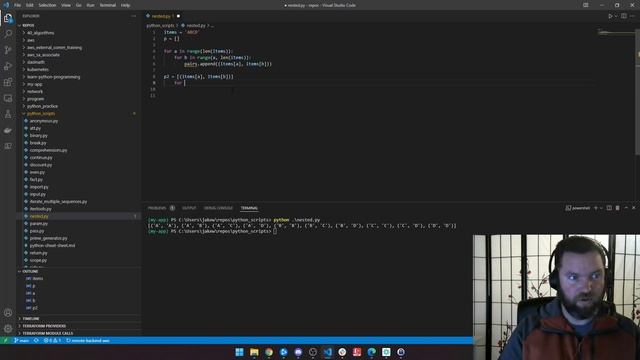Open binary.py in explorer
640x360 pixels.
coord(38,136)
